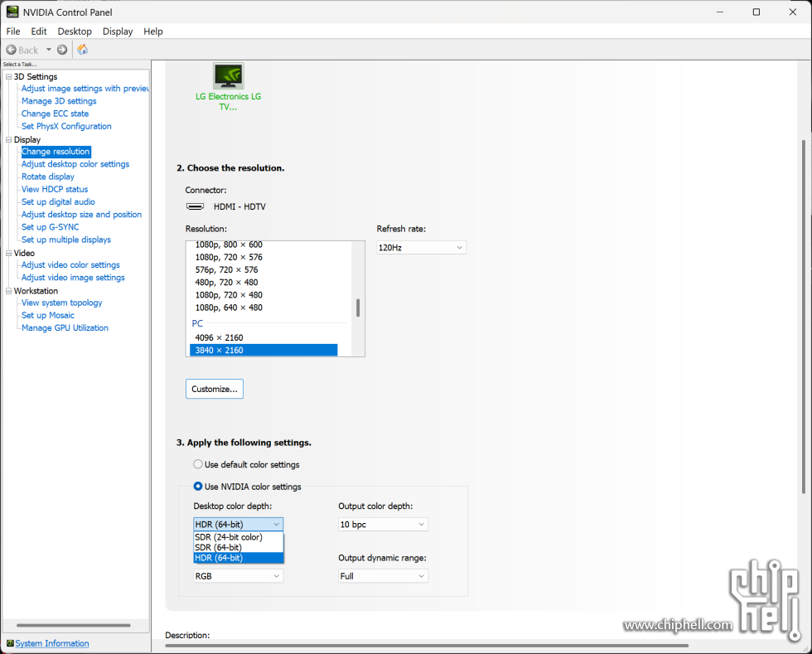Click the Customize... button
The width and height of the screenshot is (812, 654).
pos(215,390)
